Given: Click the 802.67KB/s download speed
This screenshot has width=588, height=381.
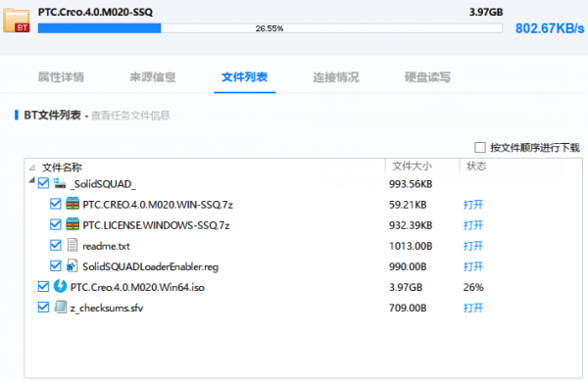Looking at the screenshot, I should (x=550, y=28).
